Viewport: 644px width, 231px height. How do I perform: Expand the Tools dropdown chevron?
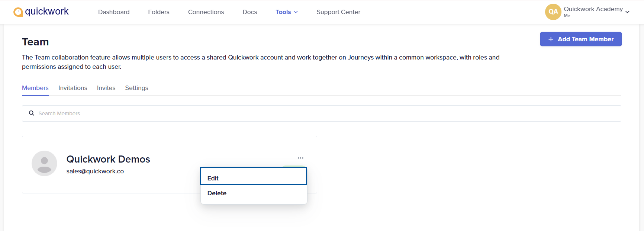(x=296, y=12)
